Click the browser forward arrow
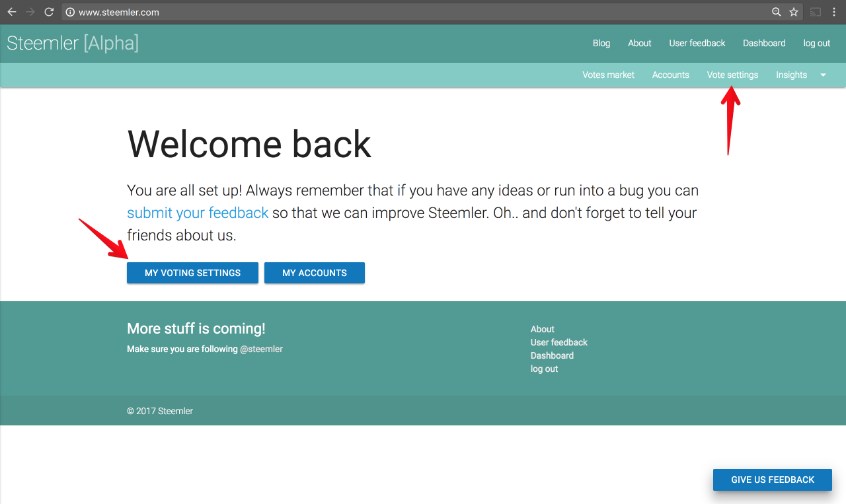This screenshot has width=846, height=504. (x=30, y=12)
